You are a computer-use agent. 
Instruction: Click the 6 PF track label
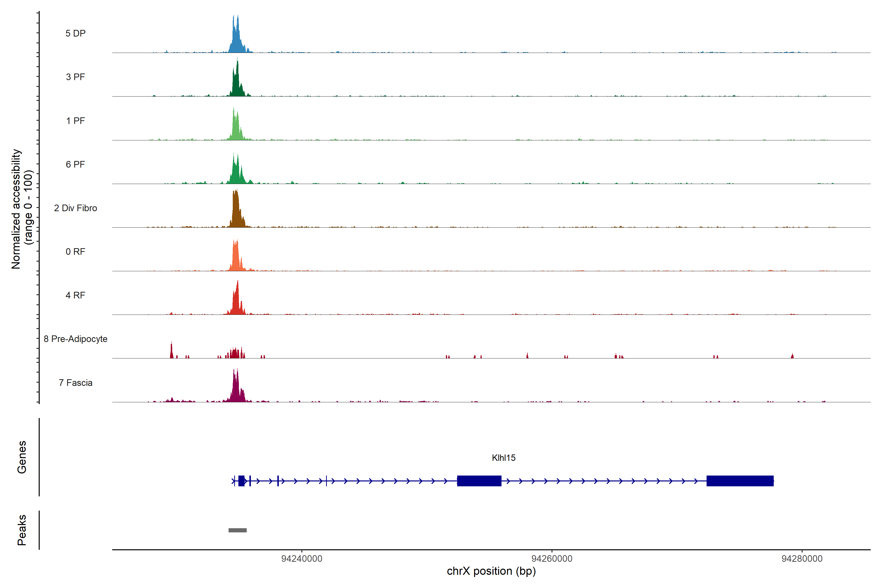click(75, 164)
